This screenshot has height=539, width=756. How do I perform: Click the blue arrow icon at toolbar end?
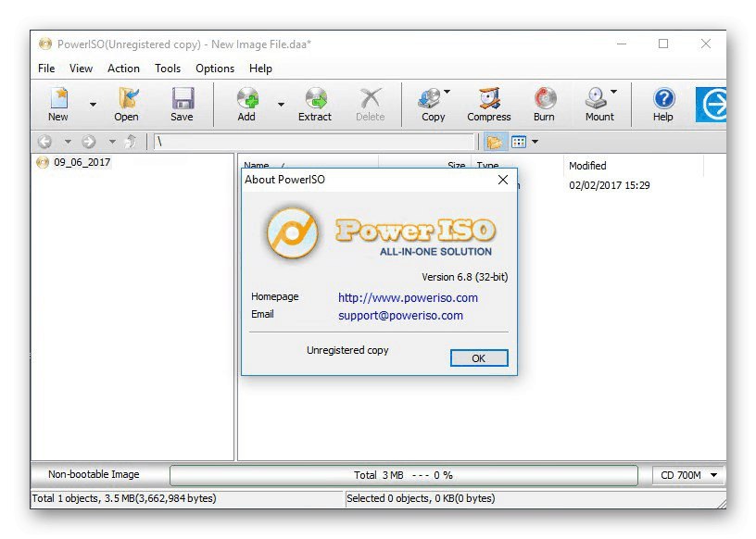(712, 104)
